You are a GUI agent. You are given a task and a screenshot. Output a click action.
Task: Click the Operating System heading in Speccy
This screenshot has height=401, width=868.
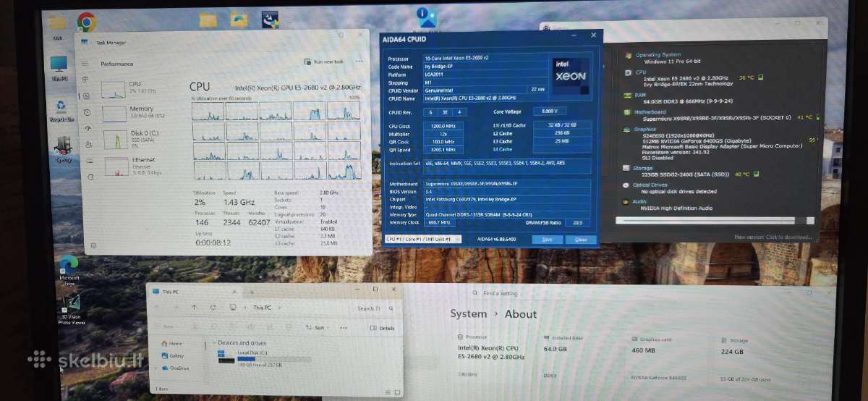pos(658,54)
